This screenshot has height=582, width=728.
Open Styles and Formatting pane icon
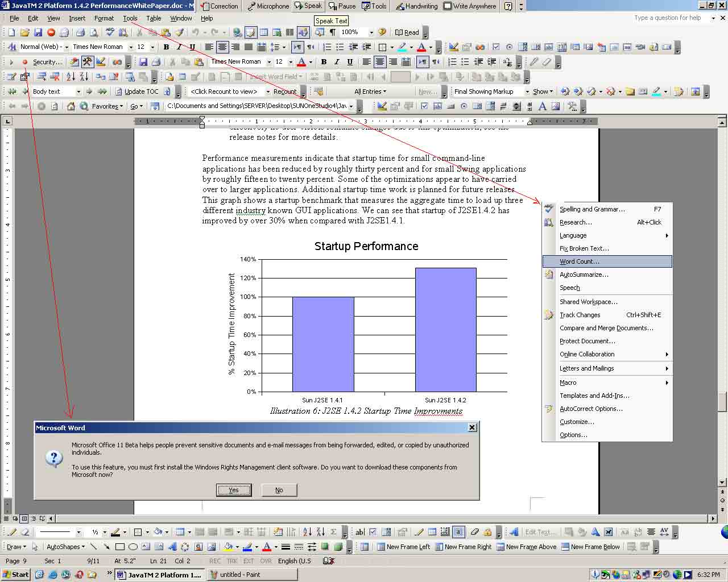pyautogui.click(x=13, y=47)
